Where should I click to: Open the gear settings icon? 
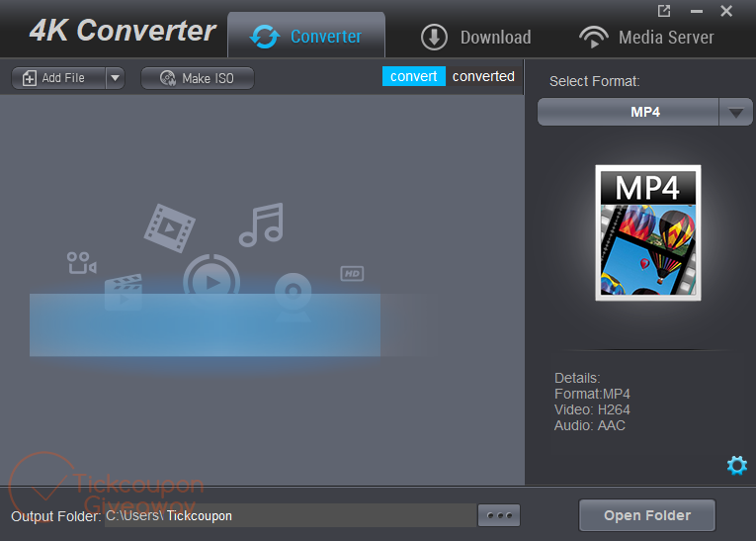(x=736, y=465)
